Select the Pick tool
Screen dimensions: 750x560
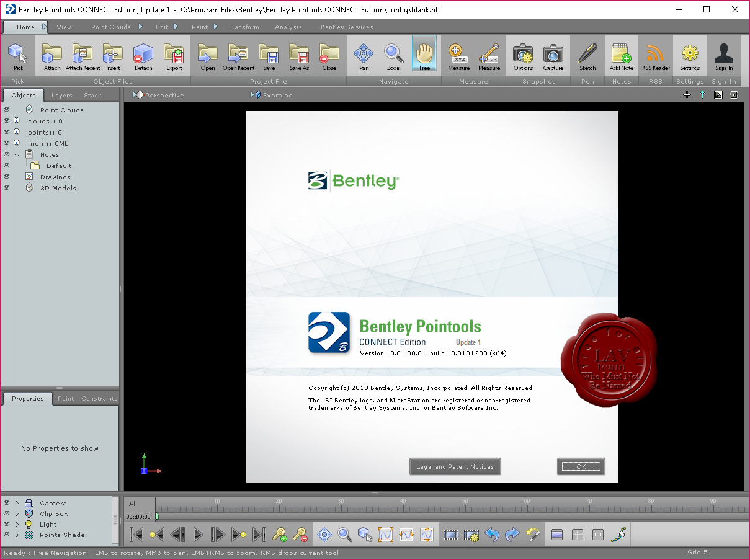[18, 57]
